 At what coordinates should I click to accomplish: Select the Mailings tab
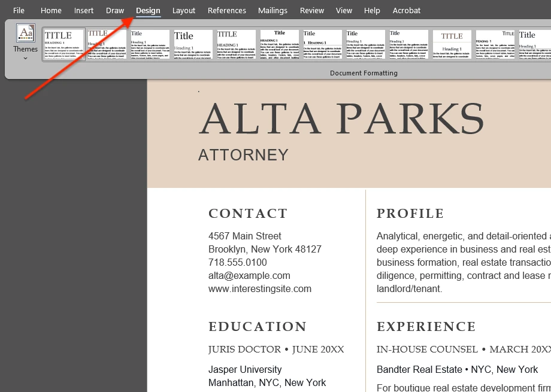click(273, 10)
